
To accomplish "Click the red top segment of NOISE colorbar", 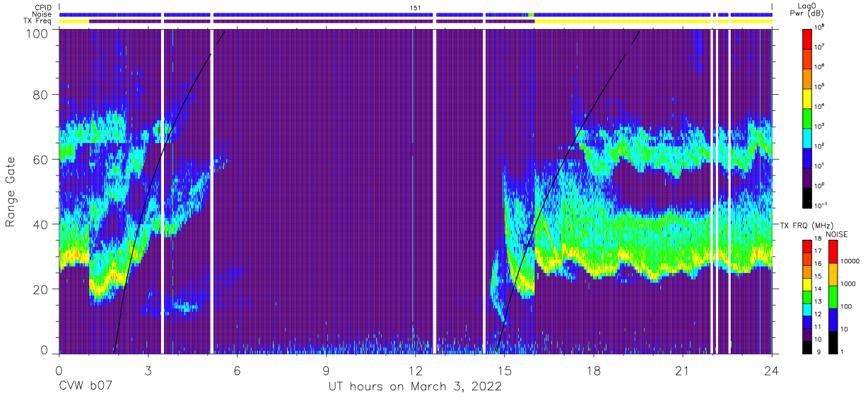I will (x=832, y=251).
